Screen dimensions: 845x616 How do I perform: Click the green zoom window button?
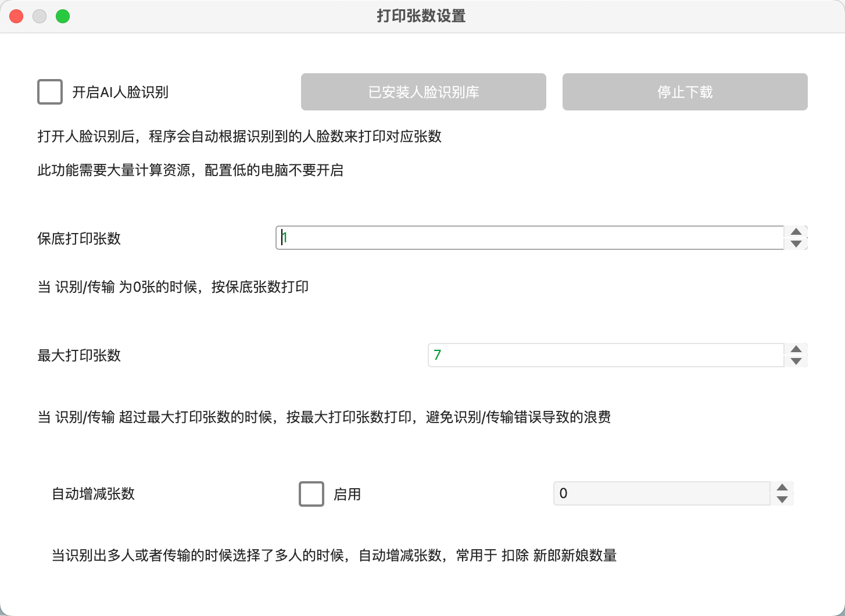(x=63, y=16)
